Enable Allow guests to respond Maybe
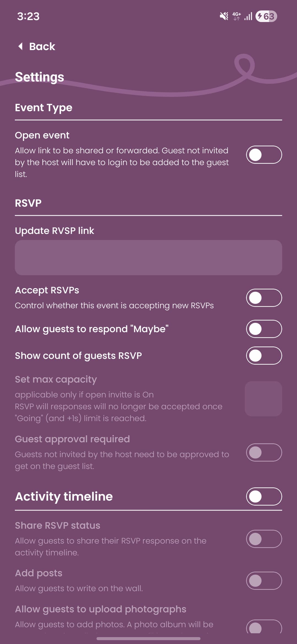This screenshot has height=644, width=297. point(263,329)
